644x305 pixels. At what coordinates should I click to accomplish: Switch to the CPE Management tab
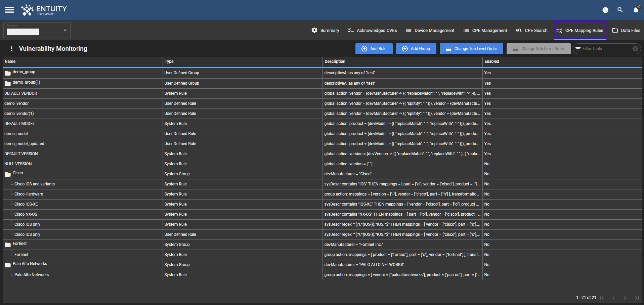[485, 30]
